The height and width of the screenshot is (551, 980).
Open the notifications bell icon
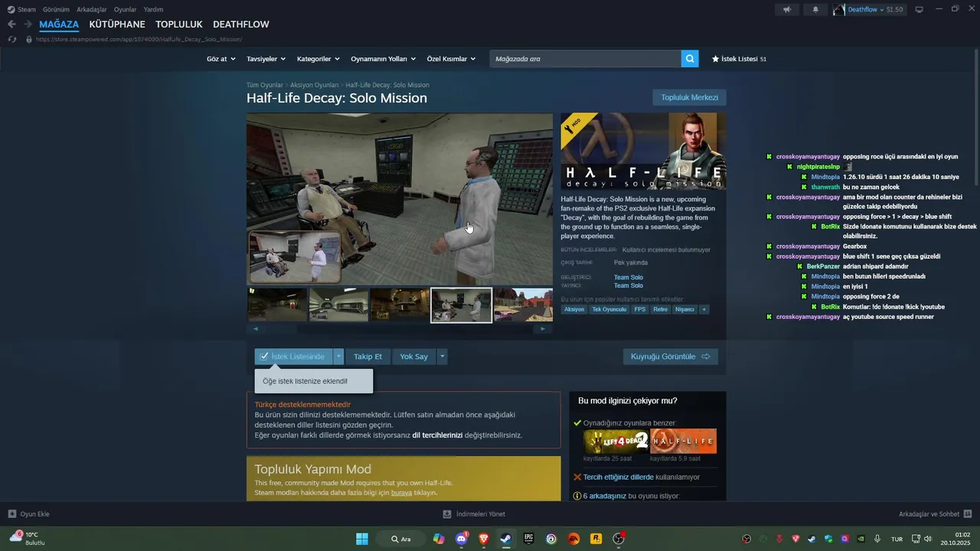[x=815, y=9]
